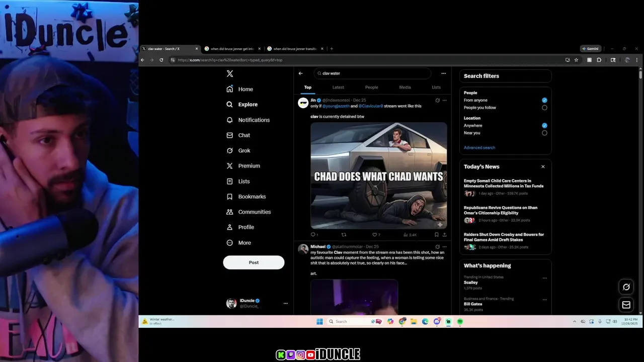Click the Gemini button in Chrome
644x362 pixels.
pos(590,49)
